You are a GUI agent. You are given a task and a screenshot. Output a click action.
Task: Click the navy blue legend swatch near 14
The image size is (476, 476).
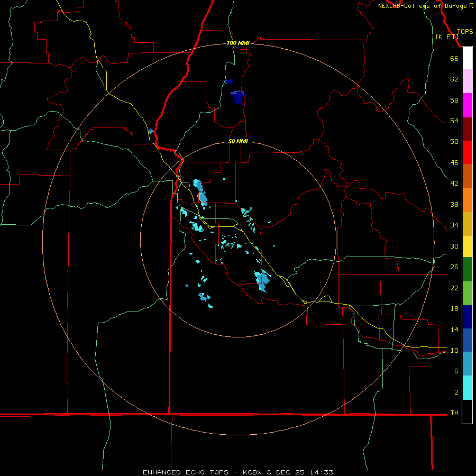pyautogui.click(x=467, y=317)
